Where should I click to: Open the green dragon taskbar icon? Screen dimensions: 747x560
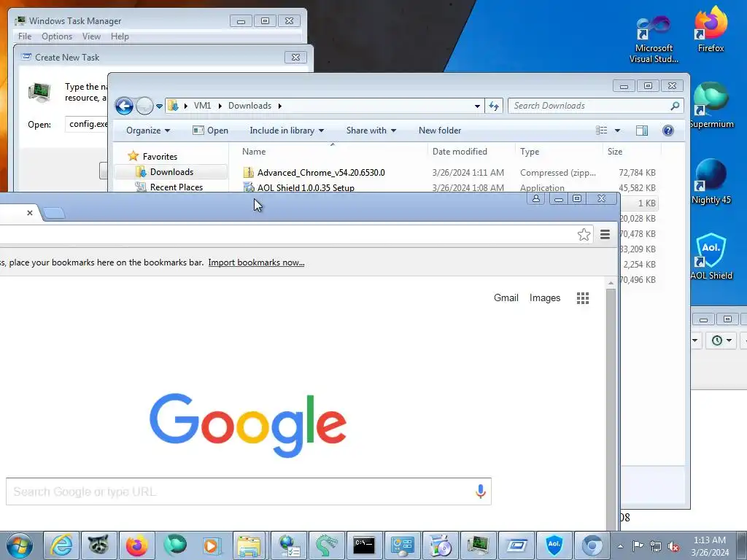click(326, 545)
